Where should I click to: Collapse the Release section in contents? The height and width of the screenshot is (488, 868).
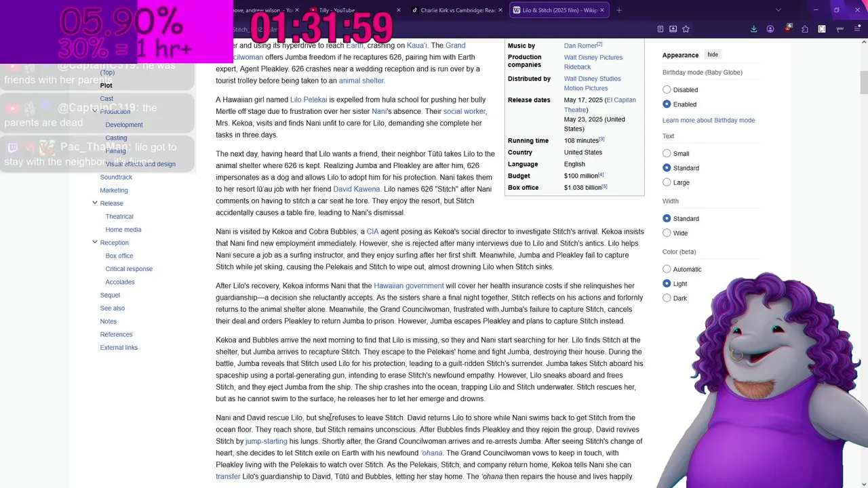95,203
